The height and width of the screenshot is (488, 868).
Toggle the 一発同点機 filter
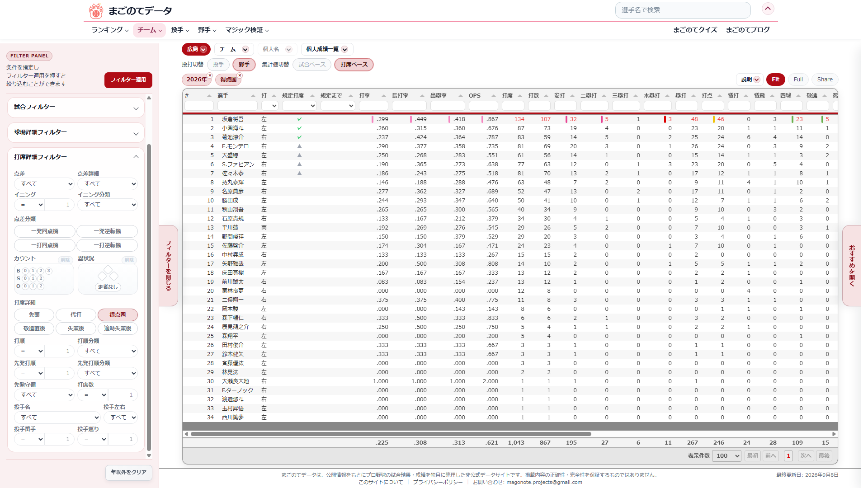tap(45, 231)
